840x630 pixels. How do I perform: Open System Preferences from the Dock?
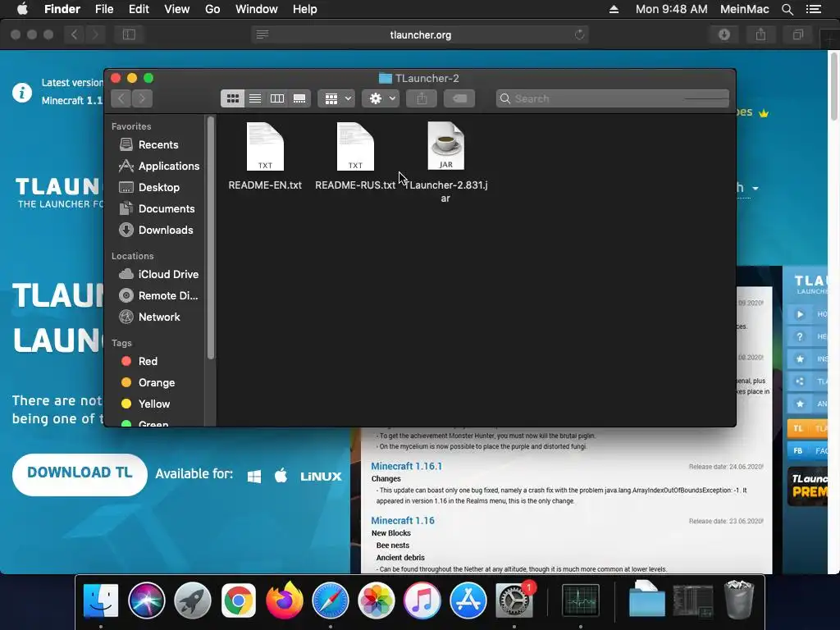[x=514, y=600]
